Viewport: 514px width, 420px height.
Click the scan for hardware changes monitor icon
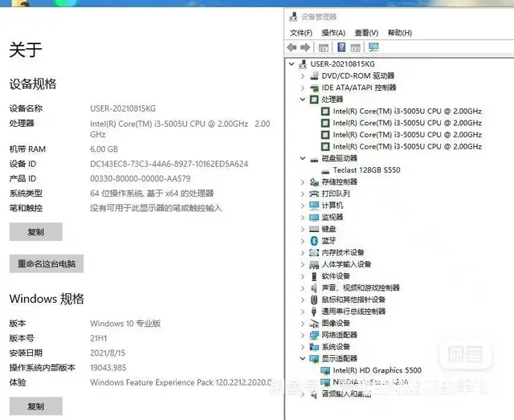(373, 47)
